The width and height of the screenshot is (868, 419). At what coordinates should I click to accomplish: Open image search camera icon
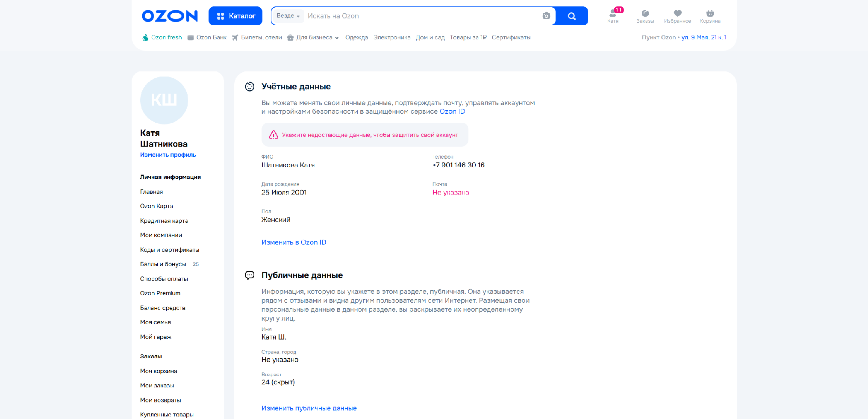click(x=546, y=16)
